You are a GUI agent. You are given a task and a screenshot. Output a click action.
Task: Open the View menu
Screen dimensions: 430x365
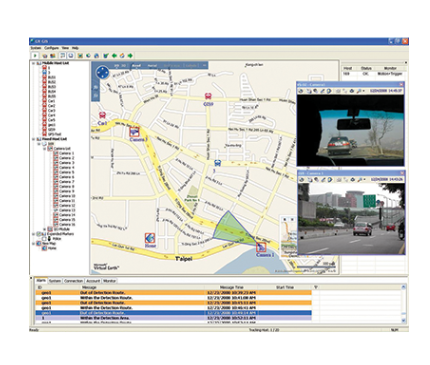point(65,48)
